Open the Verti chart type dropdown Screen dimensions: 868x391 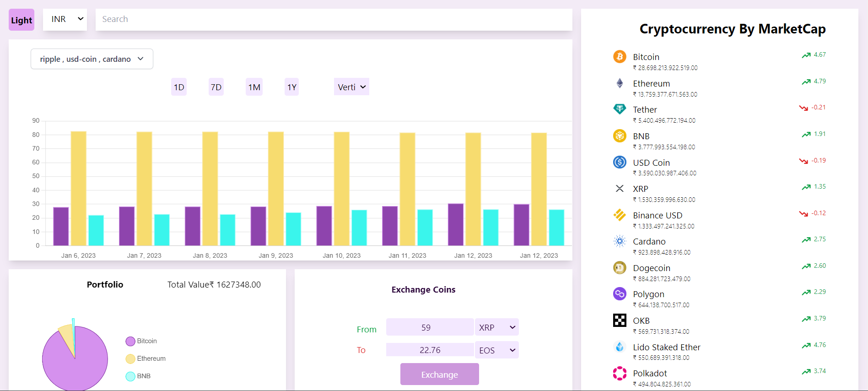[351, 87]
